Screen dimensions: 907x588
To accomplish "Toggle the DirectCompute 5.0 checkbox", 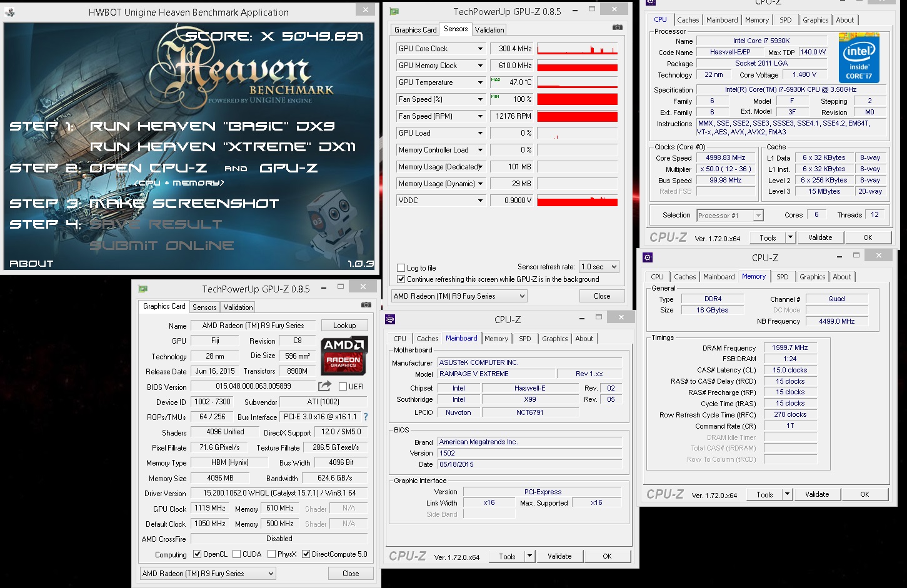I will 306,554.
